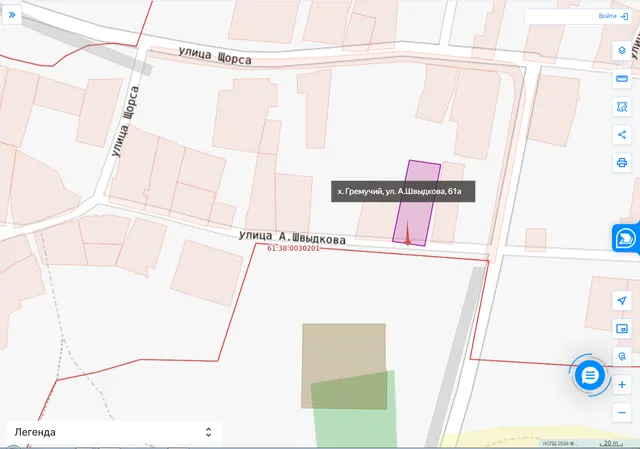
Task: Activate the ruler measurement tool
Action: [x=622, y=79]
